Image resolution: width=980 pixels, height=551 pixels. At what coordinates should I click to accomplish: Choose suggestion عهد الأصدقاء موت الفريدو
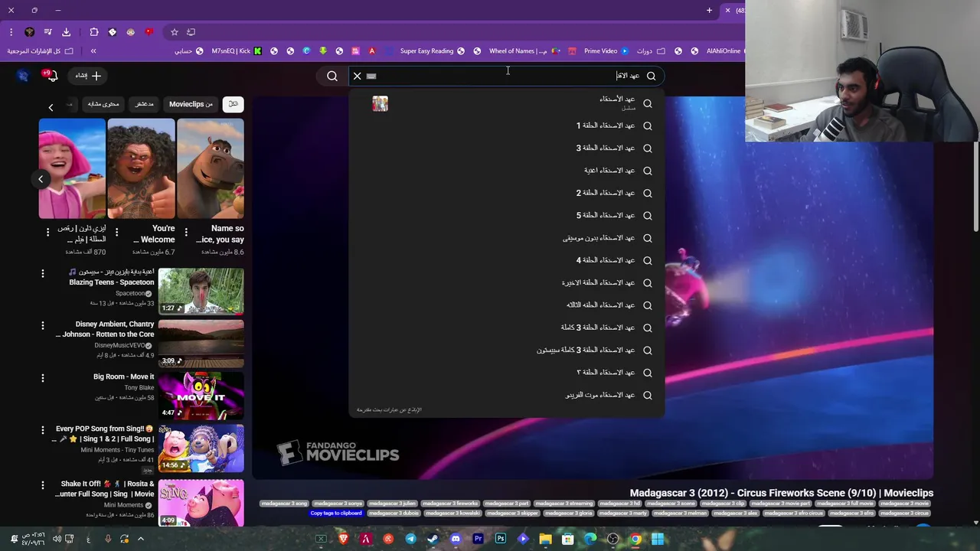(506, 395)
